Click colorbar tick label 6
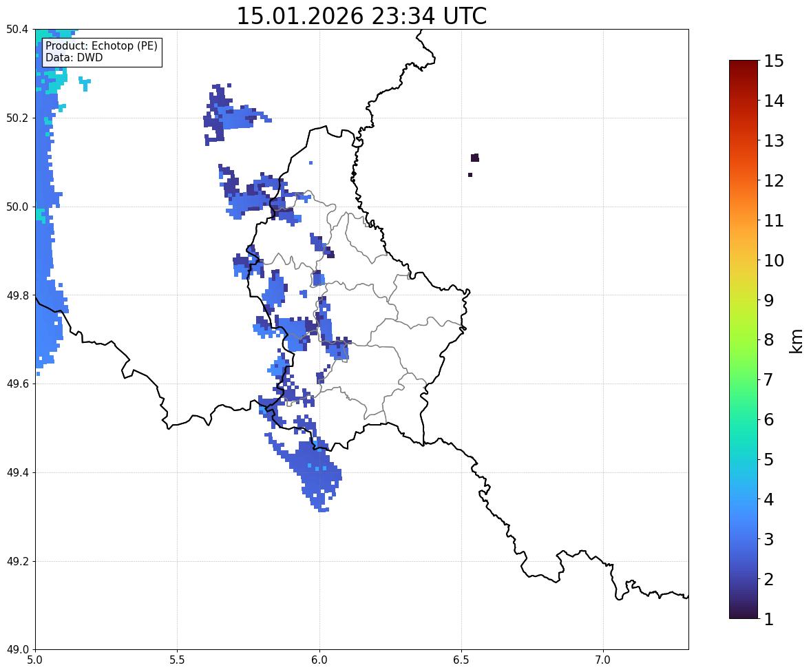 click(769, 419)
